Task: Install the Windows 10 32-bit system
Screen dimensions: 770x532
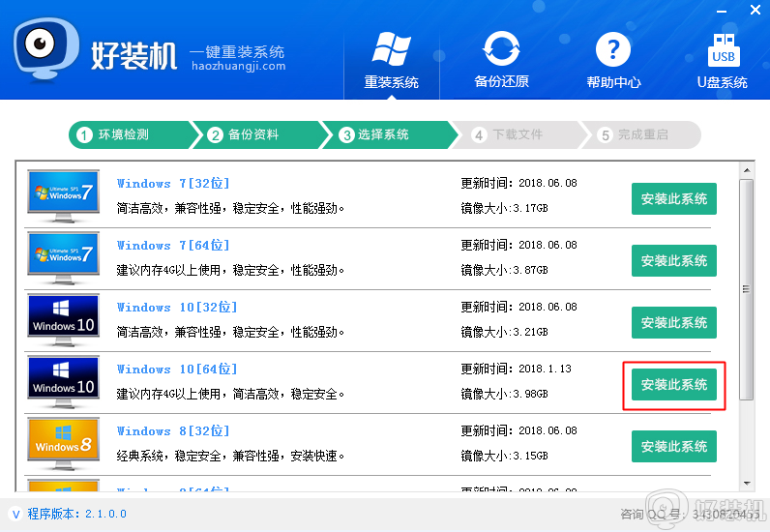Action: point(673,323)
